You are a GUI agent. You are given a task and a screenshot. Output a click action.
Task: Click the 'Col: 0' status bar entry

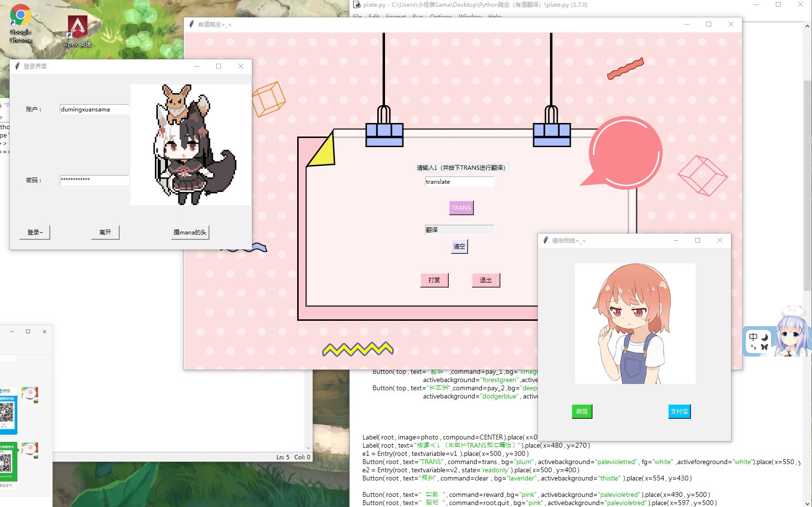coord(303,457)
